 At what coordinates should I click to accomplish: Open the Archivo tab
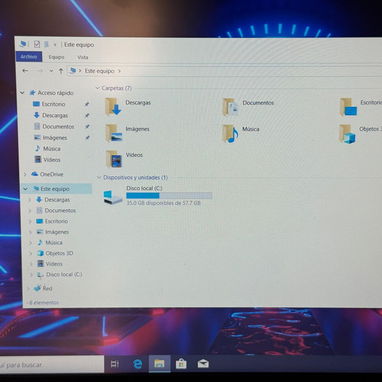29,57
